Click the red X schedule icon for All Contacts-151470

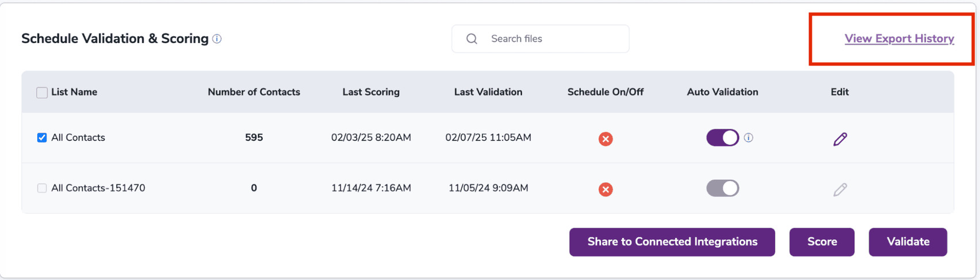click(x=605, y=189)
